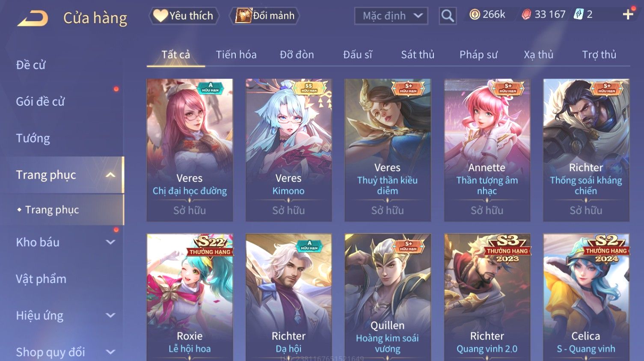Open the Roxie Lễ hội hoa skin

point(190,297)
